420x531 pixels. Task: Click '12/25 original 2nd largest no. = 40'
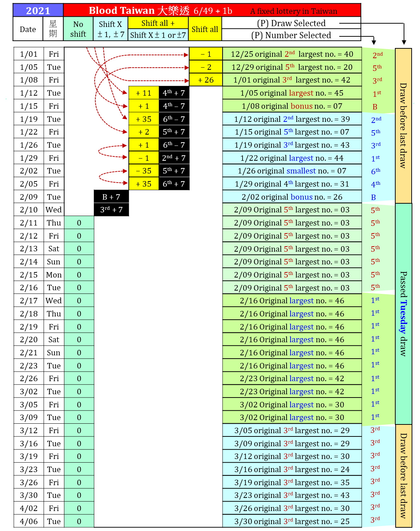[x=292, y=54]
